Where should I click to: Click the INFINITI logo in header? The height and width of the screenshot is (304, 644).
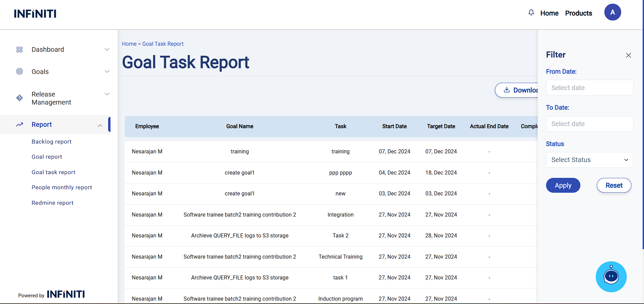click(35, 14)
